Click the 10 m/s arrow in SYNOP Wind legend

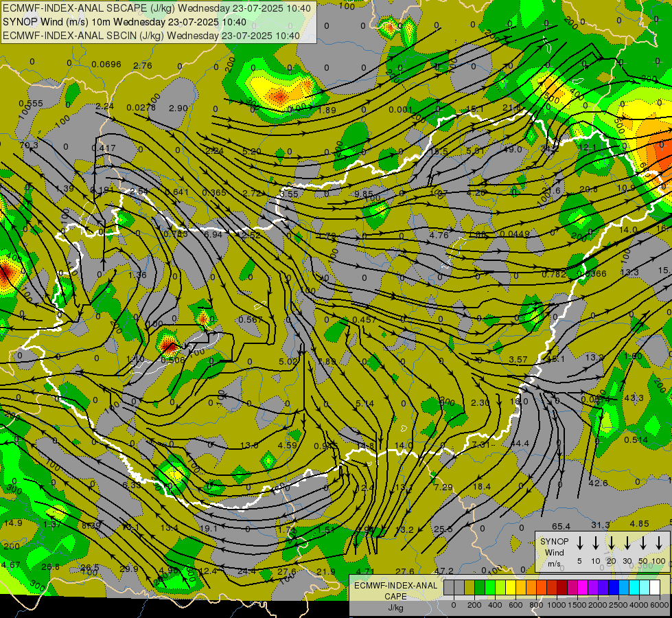point(596,543)
